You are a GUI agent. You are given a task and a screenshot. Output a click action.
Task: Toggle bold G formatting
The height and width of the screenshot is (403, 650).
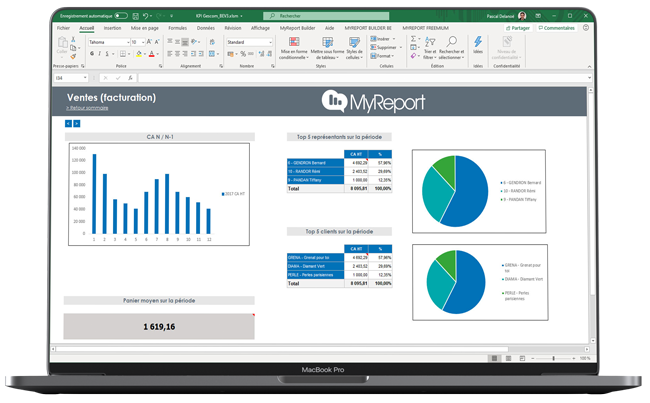point(92,54)
